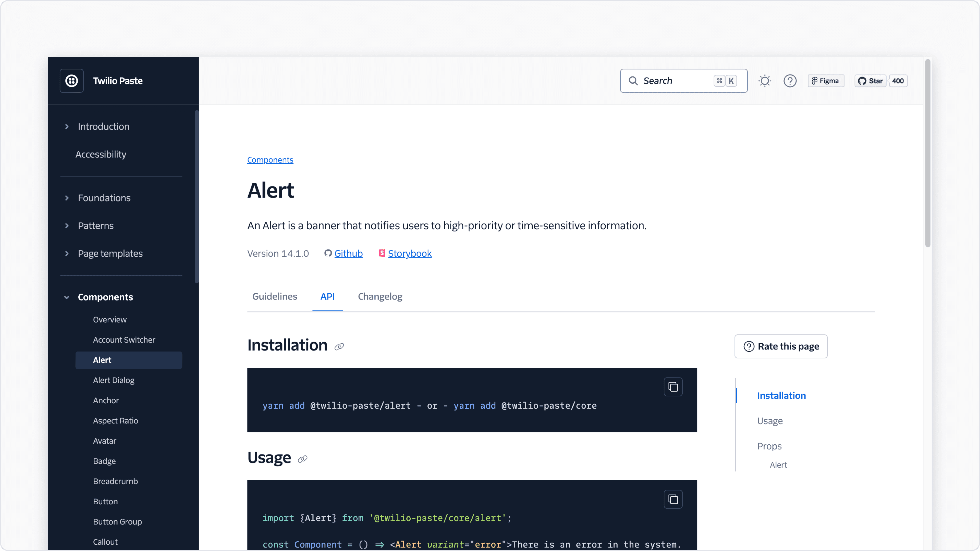Click the Storybook logo icon
Image resolution: width=980 pixels, height=551 pixels.
coord(382,253)
